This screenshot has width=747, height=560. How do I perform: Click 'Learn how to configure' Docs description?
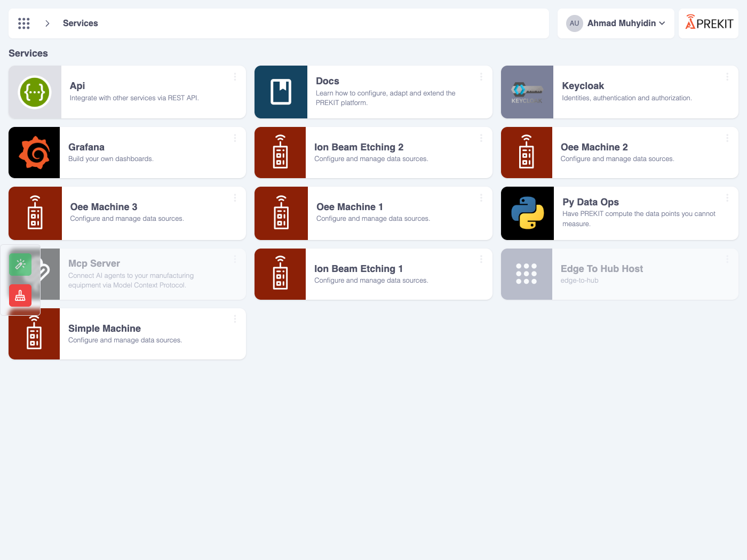point(385,98)
